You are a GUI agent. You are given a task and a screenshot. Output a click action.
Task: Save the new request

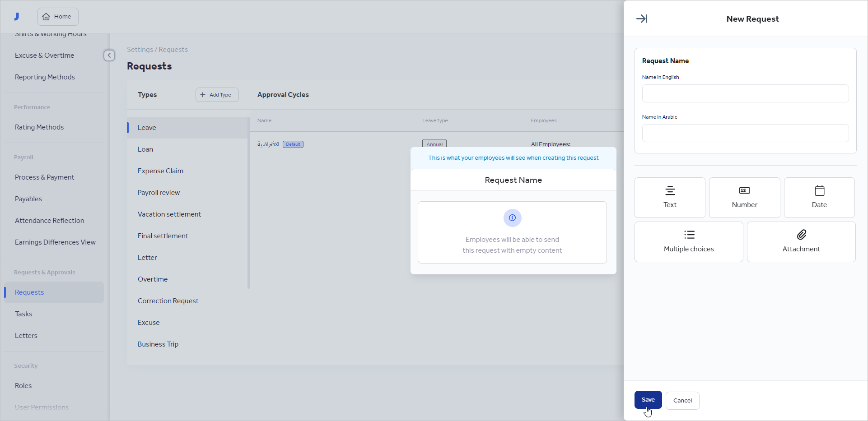[x=648, y=400]
